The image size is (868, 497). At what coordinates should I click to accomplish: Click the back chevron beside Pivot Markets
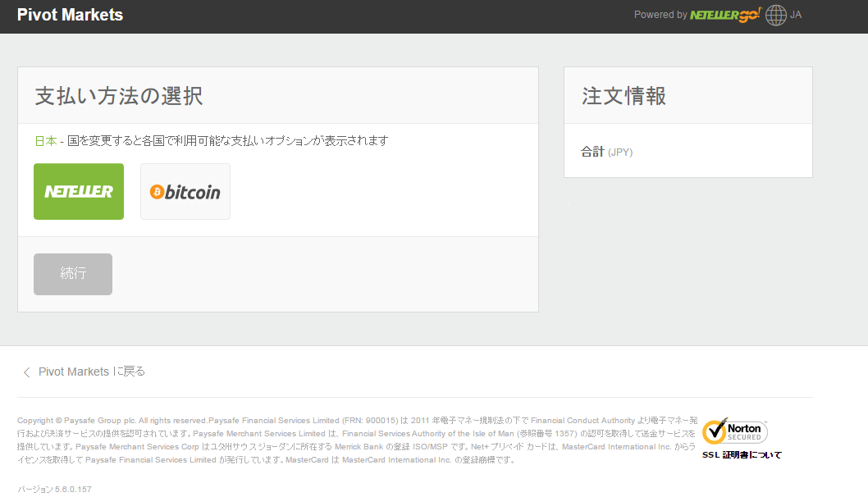[26, 372]
